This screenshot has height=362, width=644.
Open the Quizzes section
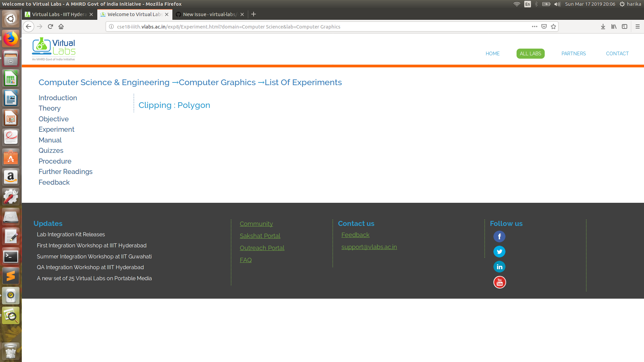point(51,150)
